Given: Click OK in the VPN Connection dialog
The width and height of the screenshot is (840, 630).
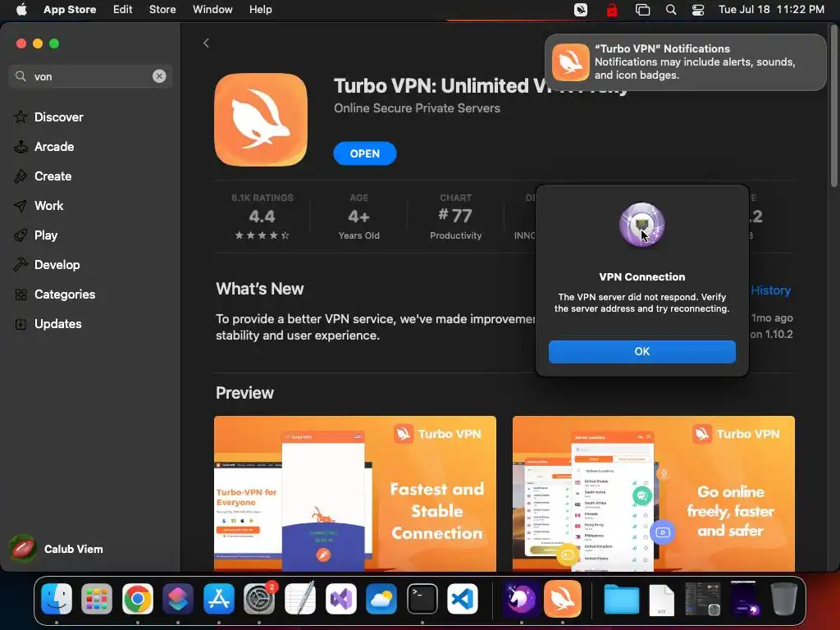Looking at the screenshot, I should pyautogui.click(x=641, y=351).
